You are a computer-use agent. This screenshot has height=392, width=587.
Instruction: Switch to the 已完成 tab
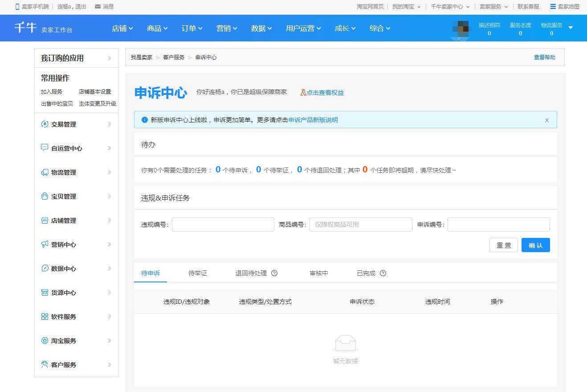[367, 273]
